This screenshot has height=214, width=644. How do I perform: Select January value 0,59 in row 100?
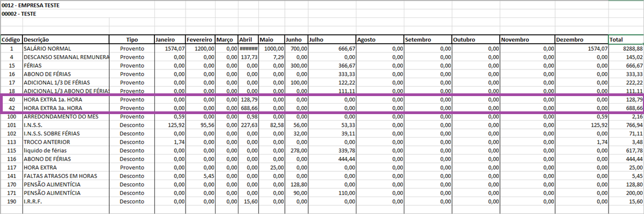[170, 116]
